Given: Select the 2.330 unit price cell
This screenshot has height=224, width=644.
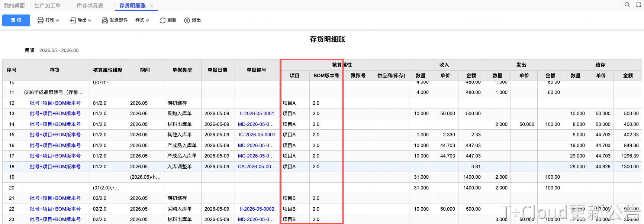Looking at the screenshot, I should coord(445,135).
